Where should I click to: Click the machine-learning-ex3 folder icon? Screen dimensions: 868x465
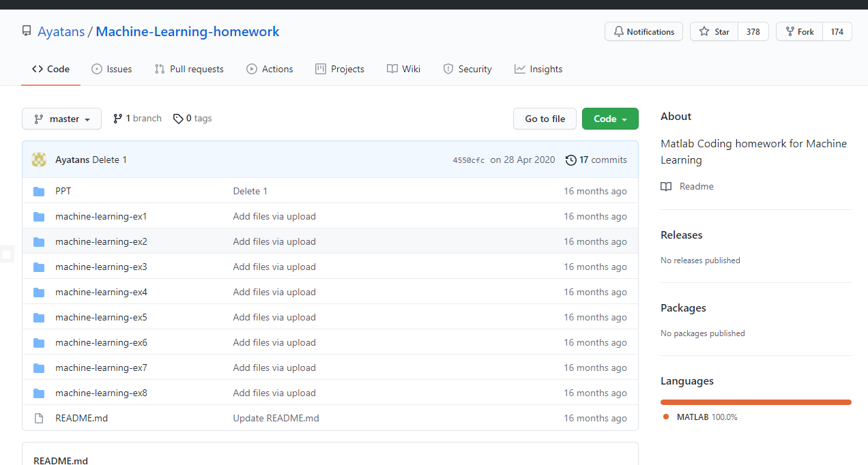click(39, 267)
